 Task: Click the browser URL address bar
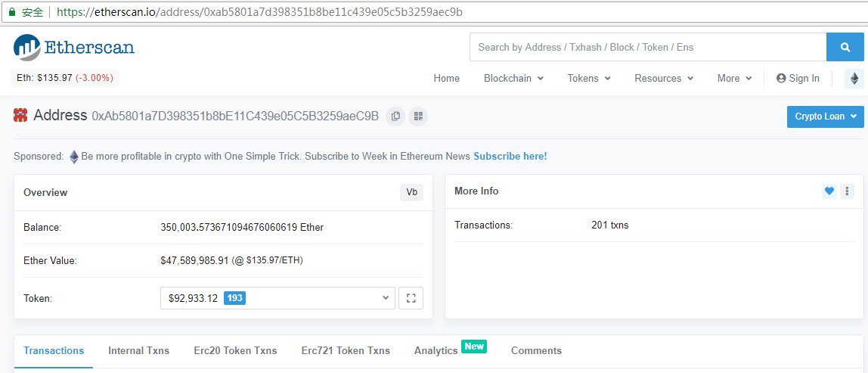(434, 11)
